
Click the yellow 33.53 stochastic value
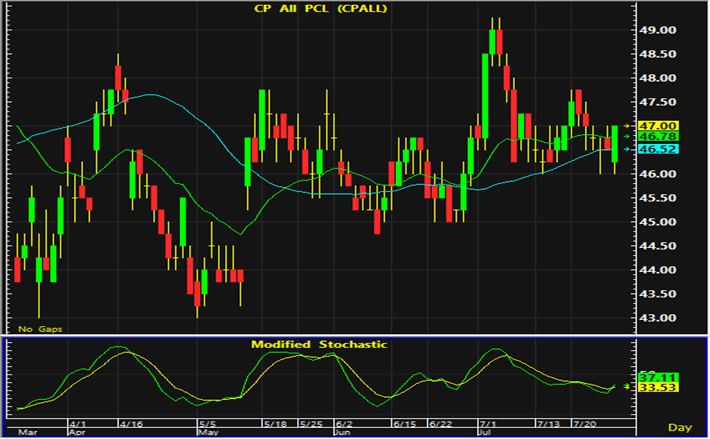click(x=658, y=387)
